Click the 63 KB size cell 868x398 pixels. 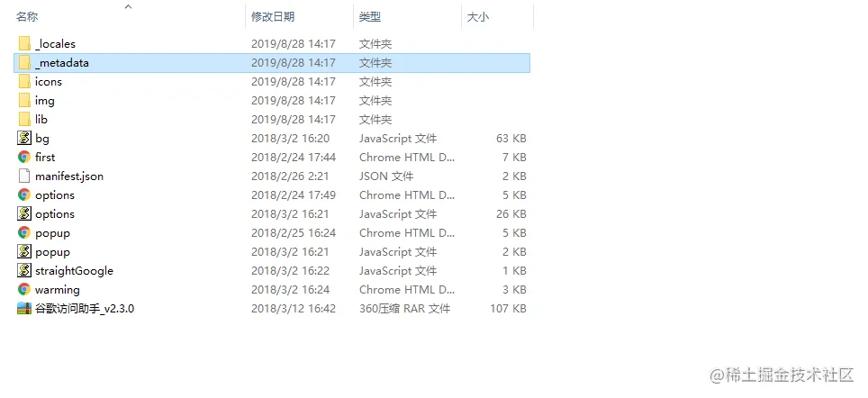click(511, 139)
